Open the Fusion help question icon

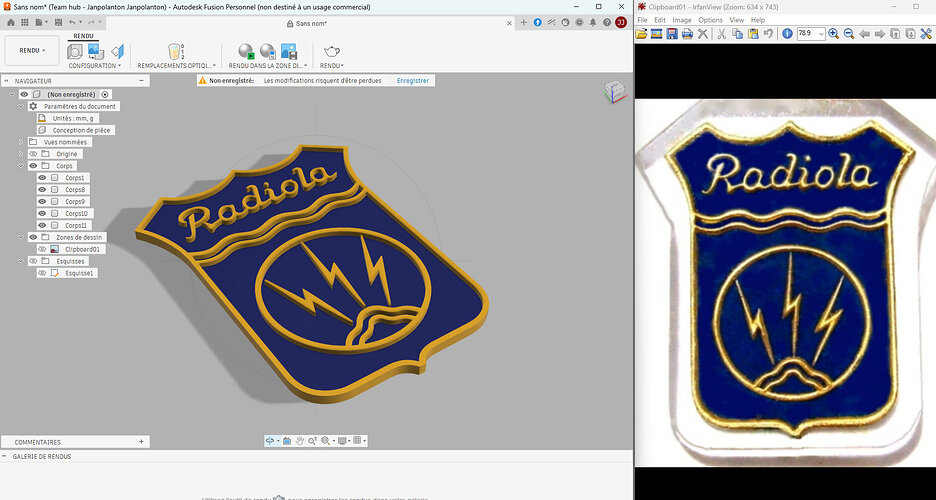[x=606, y=22]
